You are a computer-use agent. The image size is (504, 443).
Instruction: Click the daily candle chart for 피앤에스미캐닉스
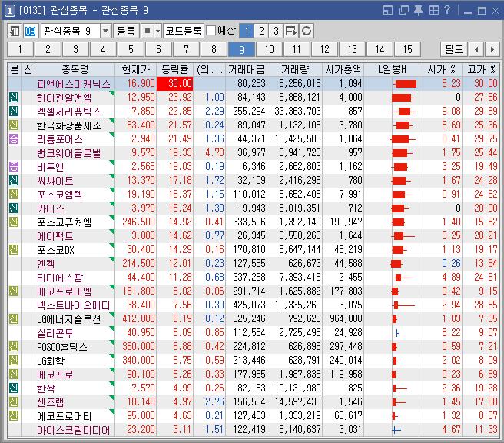tap(405, 84)
